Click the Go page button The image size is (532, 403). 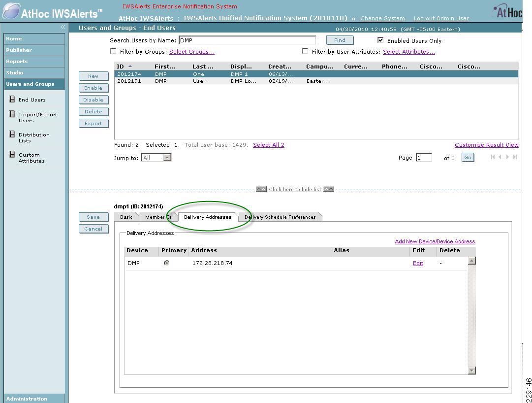(468, 158)
